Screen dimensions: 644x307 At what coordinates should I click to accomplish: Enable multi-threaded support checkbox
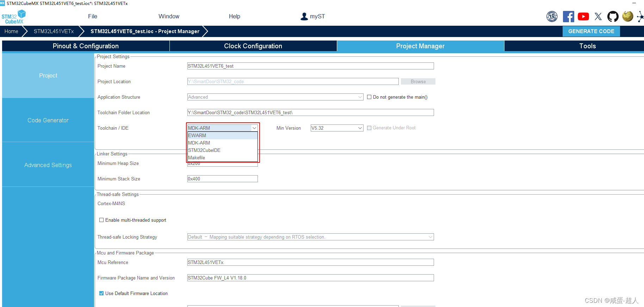[101, 220]
